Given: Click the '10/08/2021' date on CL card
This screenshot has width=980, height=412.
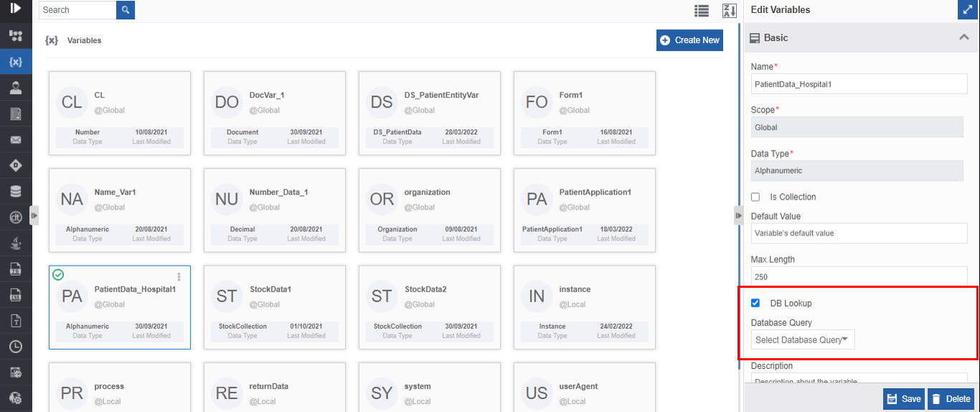Looking at the screenshot, I should click(153, 132).
